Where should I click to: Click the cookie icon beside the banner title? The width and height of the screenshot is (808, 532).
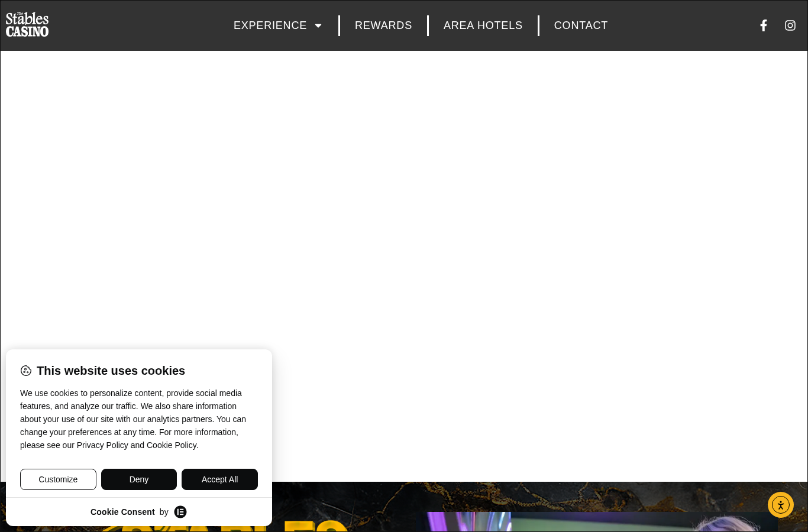pos(26,371)
